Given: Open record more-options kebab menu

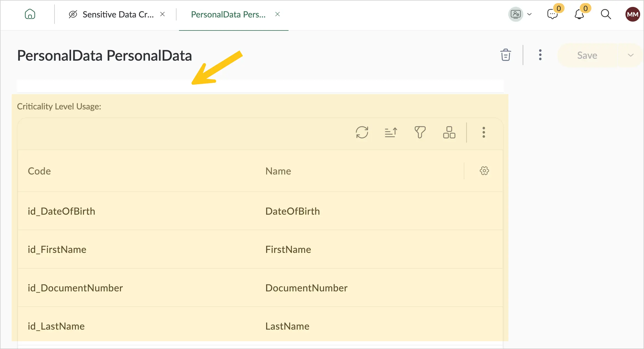Looking at the screenshot, I should click(540, 55).
